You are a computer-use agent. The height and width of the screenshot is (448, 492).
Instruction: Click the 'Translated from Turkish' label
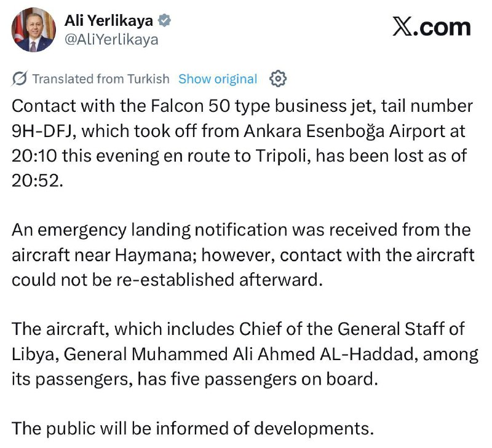point(100,79)
